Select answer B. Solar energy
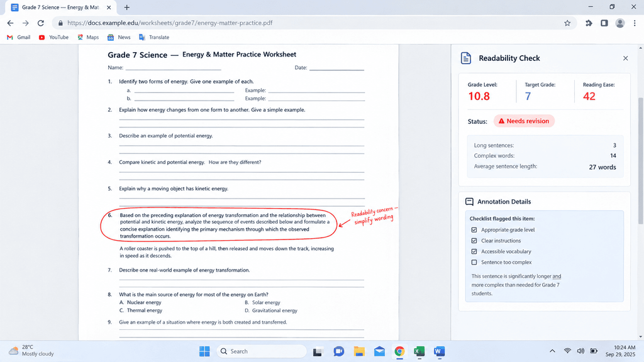The image size is (644, 362). pyautogui.click(x=262, y=302)
